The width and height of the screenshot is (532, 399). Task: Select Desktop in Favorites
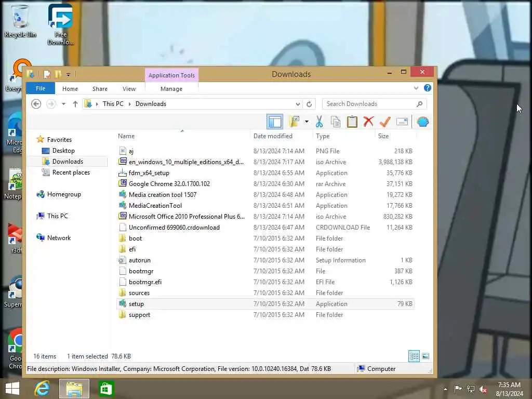click(x=63, y=150)
